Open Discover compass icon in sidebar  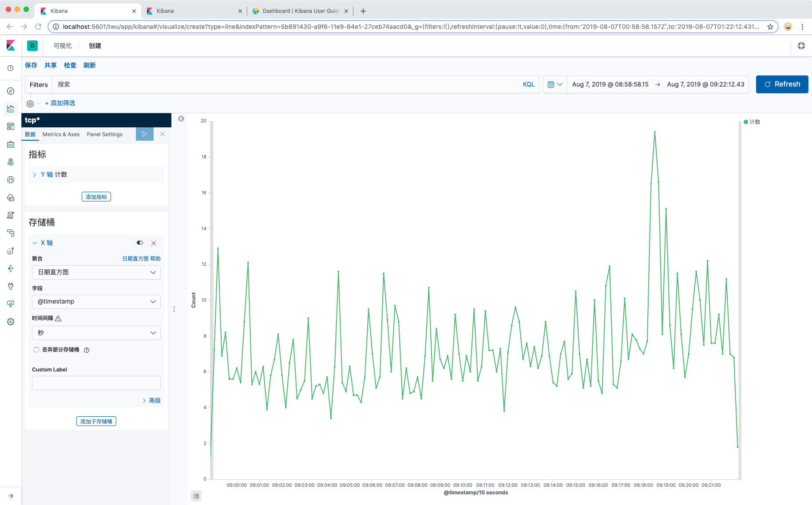coord(11,91)
